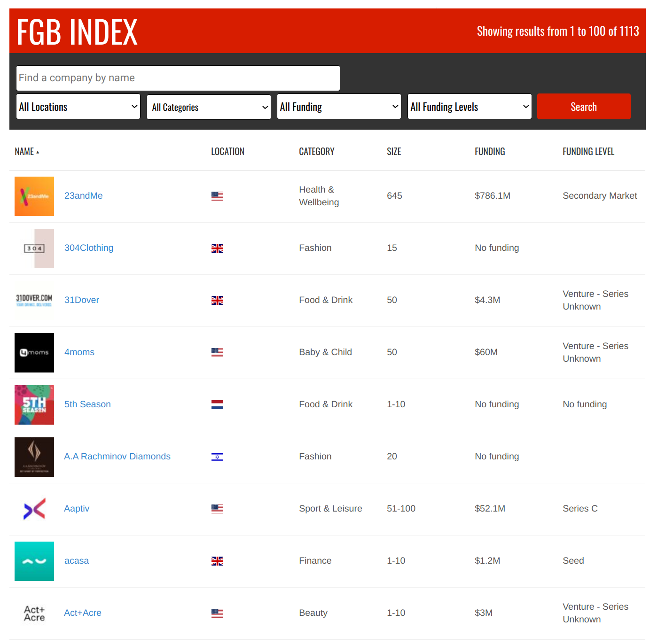Sort by the FUNDING column header
The width and height of the screenshot is (650, 644).
coord(490,152)
